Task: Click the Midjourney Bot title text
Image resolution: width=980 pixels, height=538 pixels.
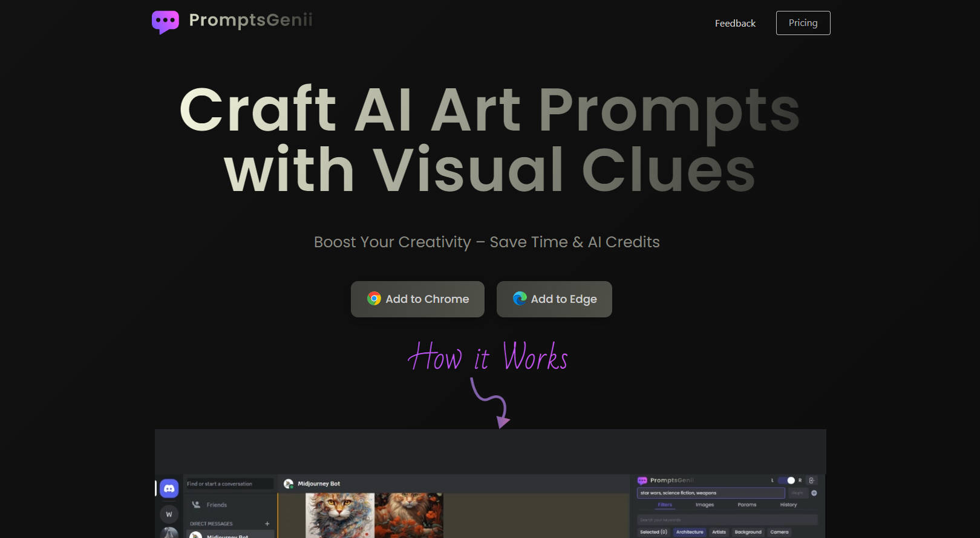Action: click(319, 484)
